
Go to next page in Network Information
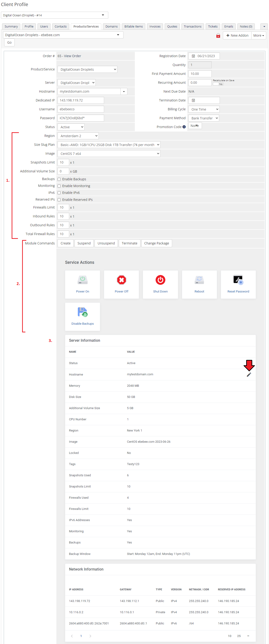point(90,636)
